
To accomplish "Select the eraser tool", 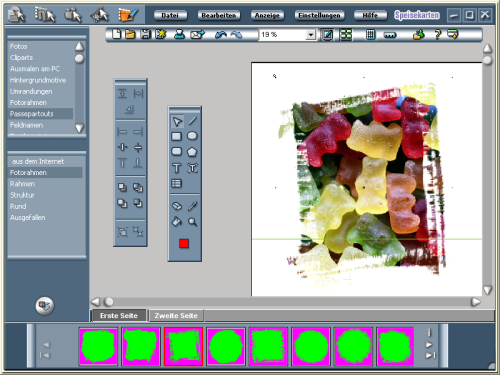I will pos(177,206).
